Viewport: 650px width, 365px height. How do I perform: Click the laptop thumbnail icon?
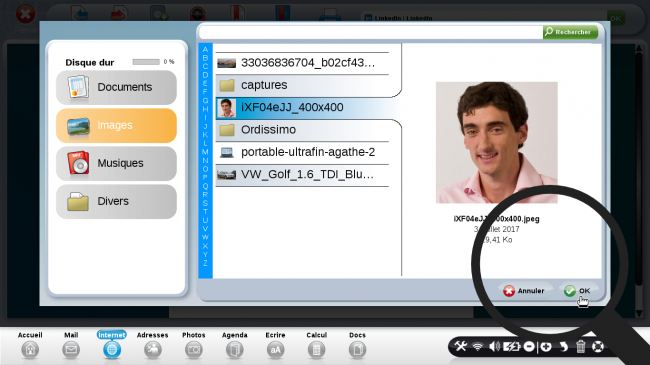click(226, 152)
